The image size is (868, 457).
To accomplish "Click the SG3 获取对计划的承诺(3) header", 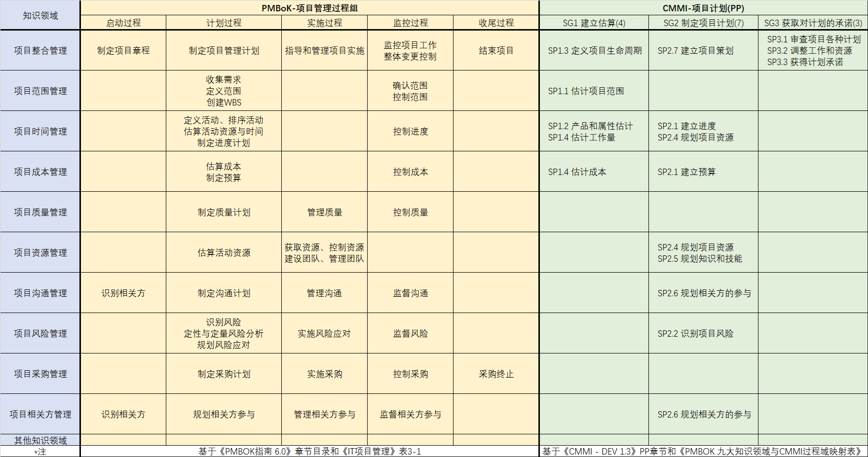I will tap(813, 23).
